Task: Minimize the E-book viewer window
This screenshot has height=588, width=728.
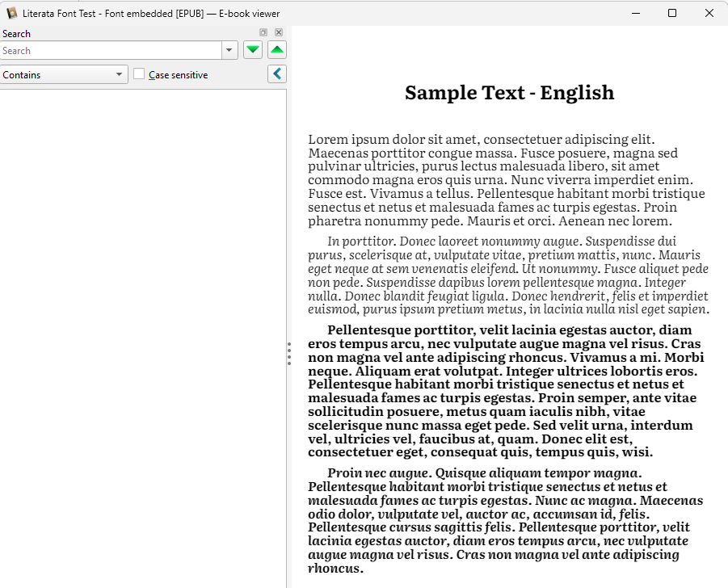Action: pos(635,13)
